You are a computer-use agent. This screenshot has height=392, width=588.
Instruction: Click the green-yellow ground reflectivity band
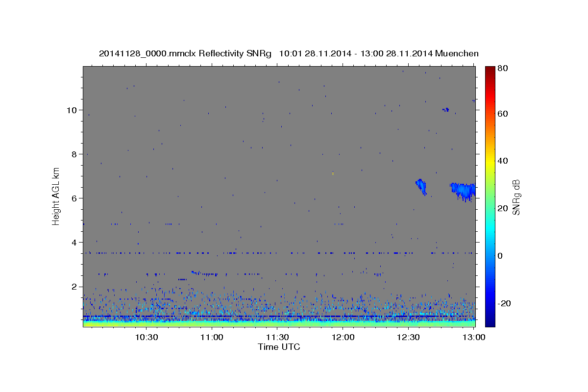[x=279, y=324]
